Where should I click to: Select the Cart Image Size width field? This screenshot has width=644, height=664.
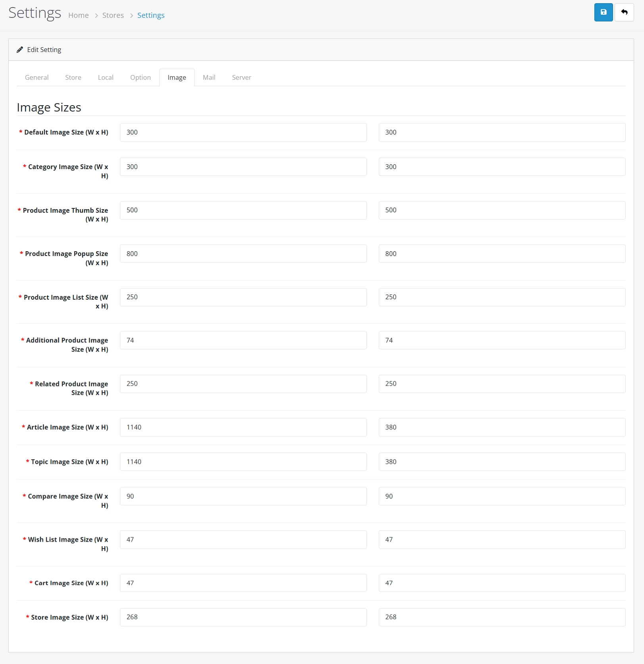(243, 583)
